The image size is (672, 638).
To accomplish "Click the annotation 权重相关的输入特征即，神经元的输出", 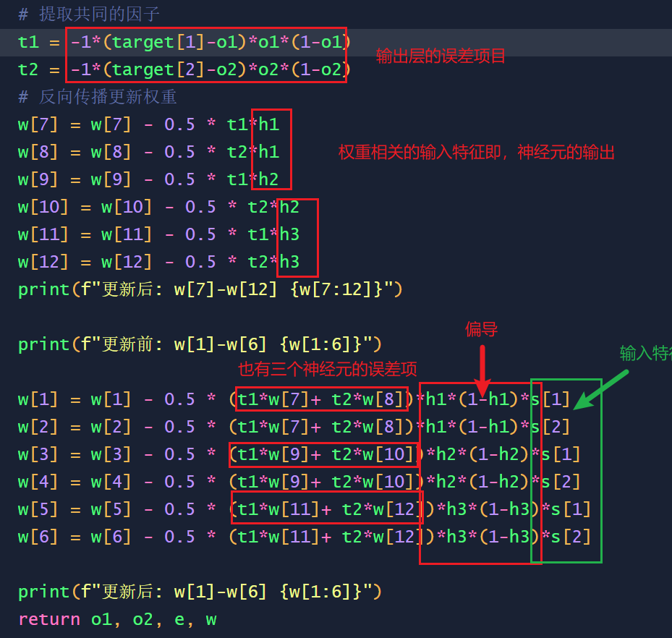I will click(x=477, y=152).
